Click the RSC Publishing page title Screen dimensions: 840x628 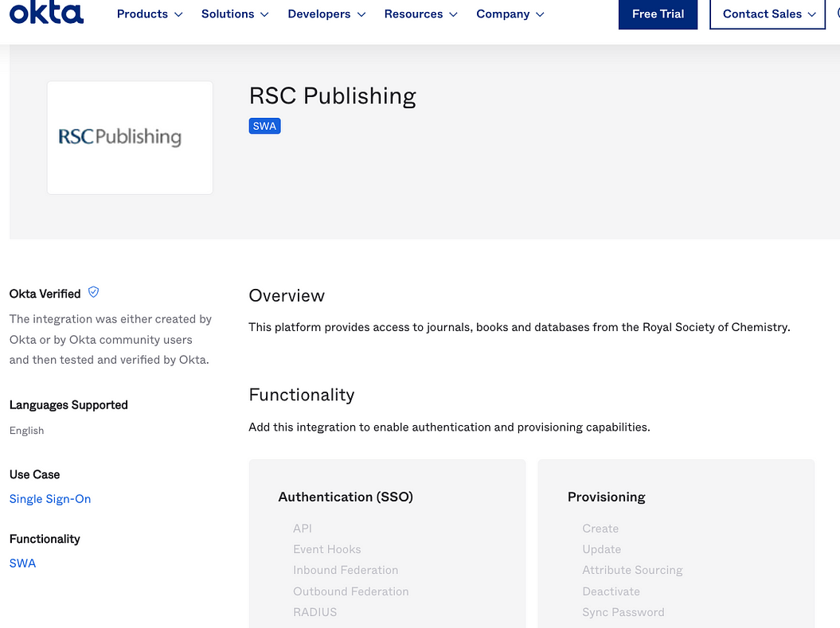pyautogui.click(x=332, y=96)
